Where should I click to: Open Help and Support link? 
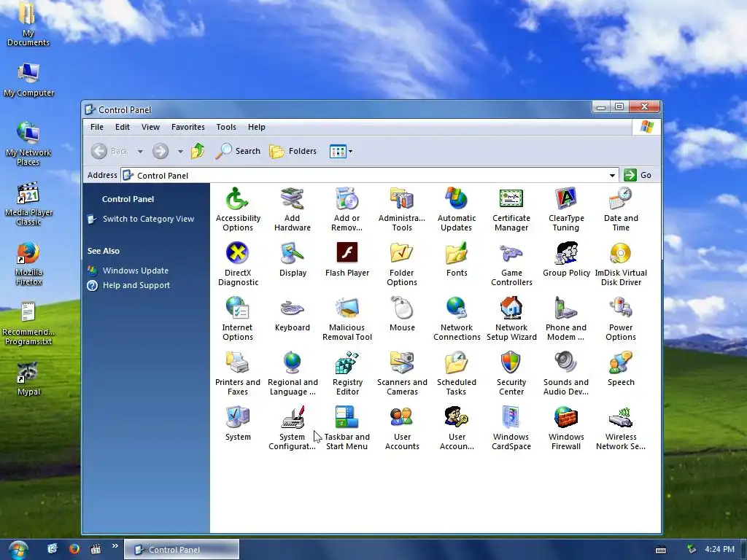tap(136, 285)
